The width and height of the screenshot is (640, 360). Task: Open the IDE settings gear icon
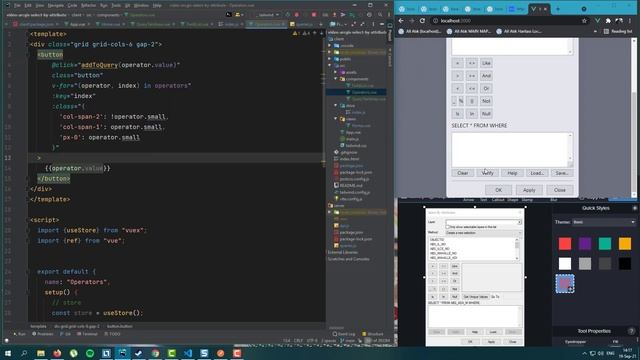tap(369, 15)
